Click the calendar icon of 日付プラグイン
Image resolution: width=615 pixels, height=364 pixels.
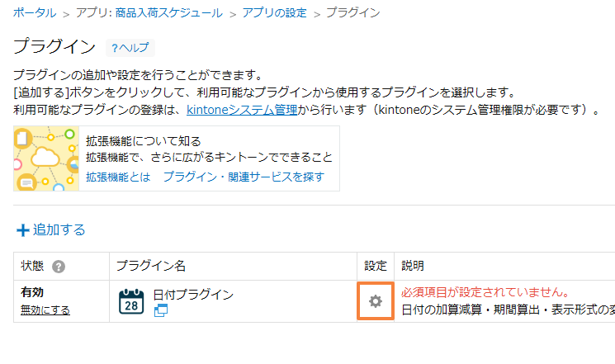click(131, 301)
